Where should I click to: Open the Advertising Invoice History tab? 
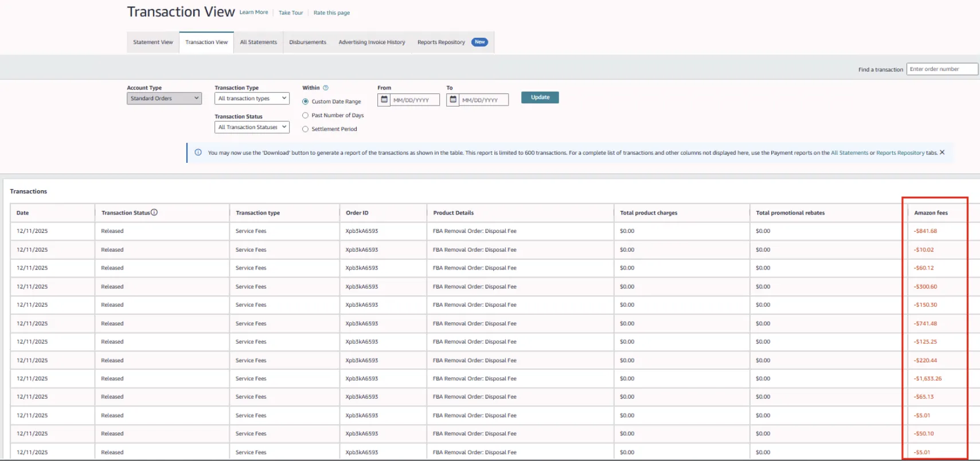tap(372, 42)
